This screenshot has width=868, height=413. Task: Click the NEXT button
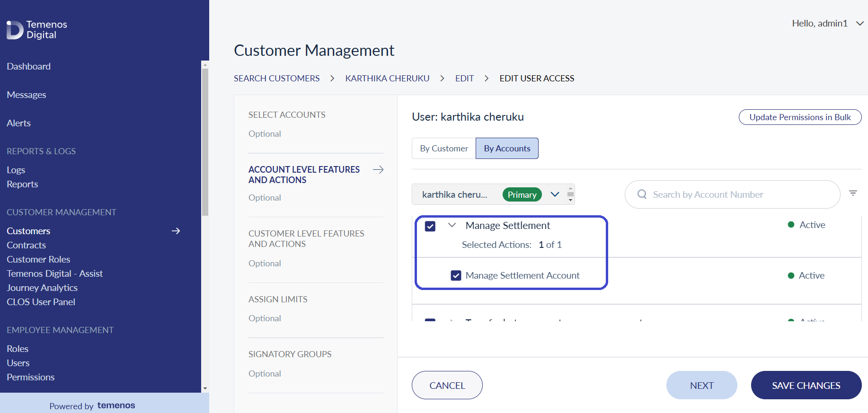(x=701, y=385)
